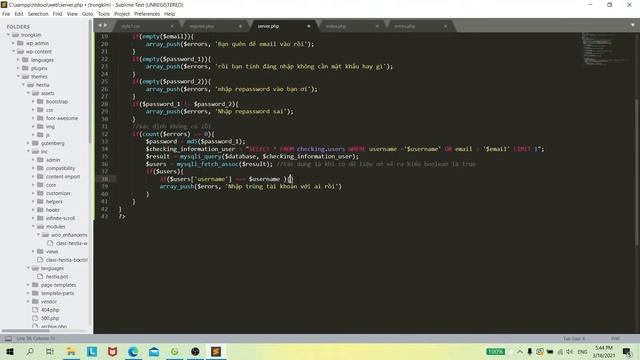Open Windows Start menu
Image resolution: width=640 pixels, height=360 pixels.
click(x=10, y=351)
